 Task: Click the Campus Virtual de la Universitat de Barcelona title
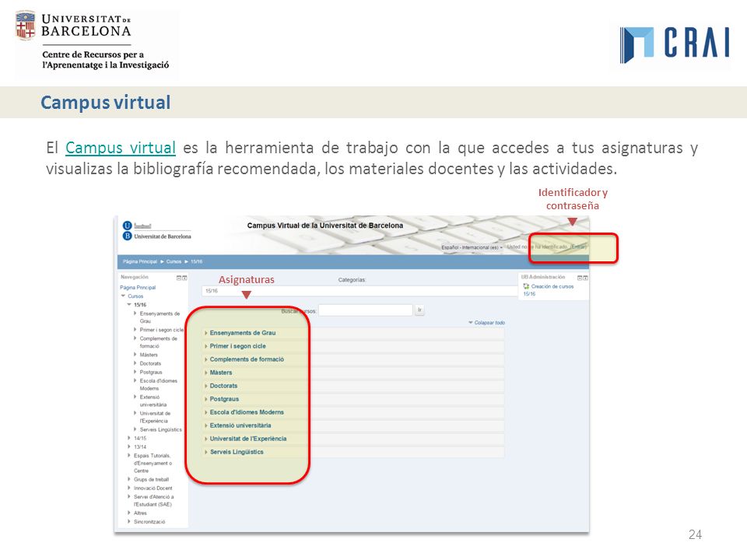coord(325,226)
